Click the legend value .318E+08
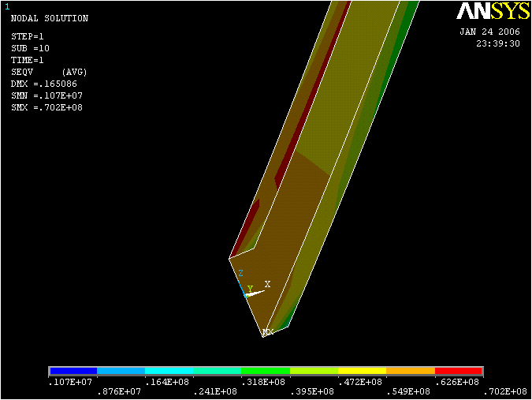532x400 pixels. [x=263, y=382]
